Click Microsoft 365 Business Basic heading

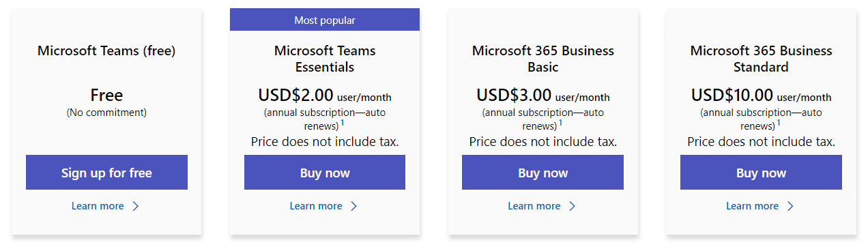543,59
